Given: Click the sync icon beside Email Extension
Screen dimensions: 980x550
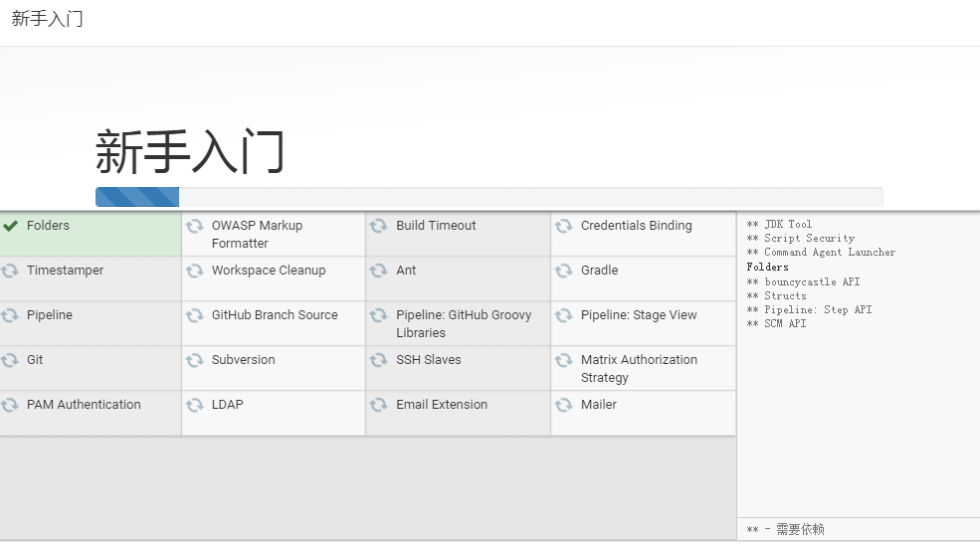Looking at the screenshot, I should pyautogui.click(x=378, y=405).
